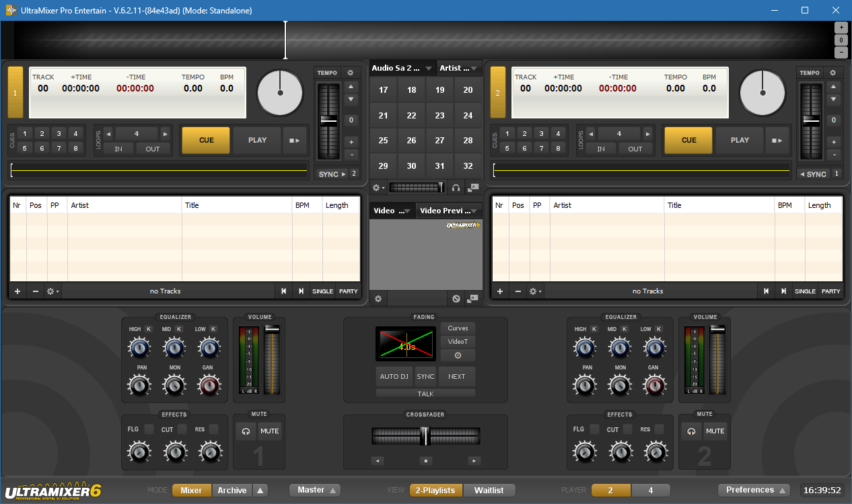This screenshot has width=852, height=504.
Task: Reset waveform zoom with 0 button
Action: [841, 40]
